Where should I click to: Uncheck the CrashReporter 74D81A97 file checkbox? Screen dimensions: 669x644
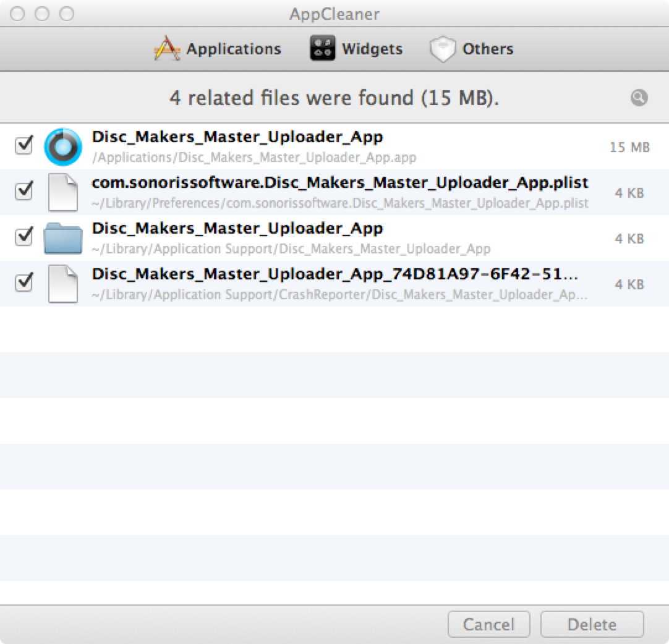(x=24, y=282)
